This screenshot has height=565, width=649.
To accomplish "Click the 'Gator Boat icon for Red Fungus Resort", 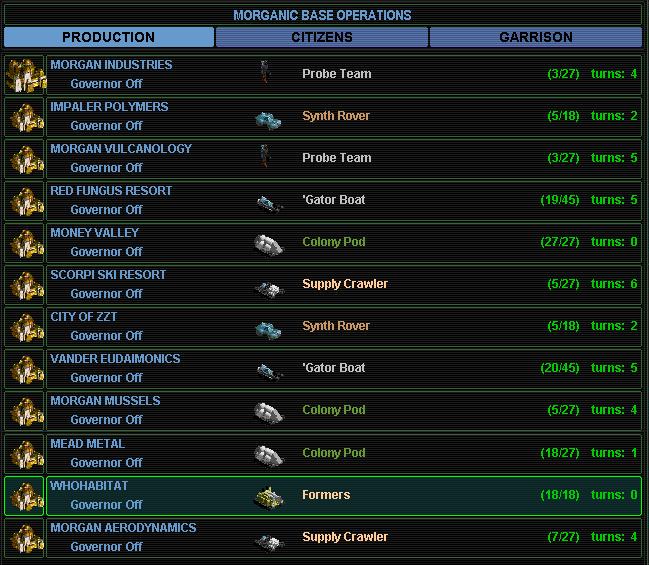I will click(269, 201).
